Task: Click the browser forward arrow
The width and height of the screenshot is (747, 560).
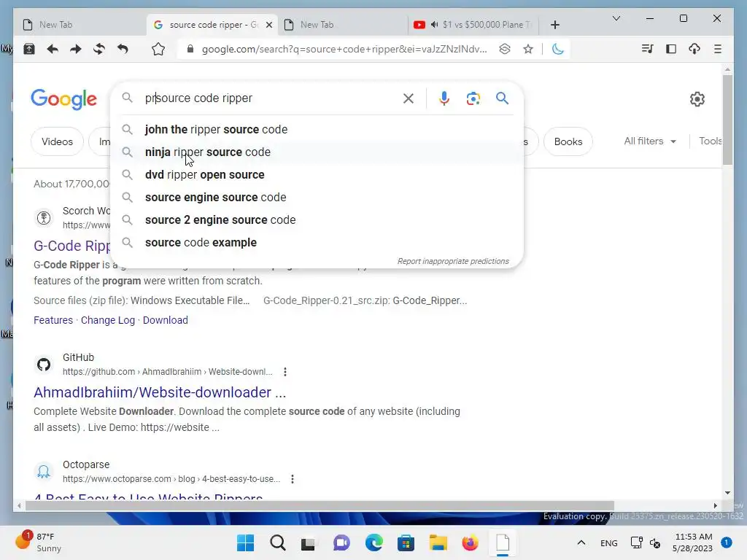Action: pyautogui.click(x=76, y=49)
